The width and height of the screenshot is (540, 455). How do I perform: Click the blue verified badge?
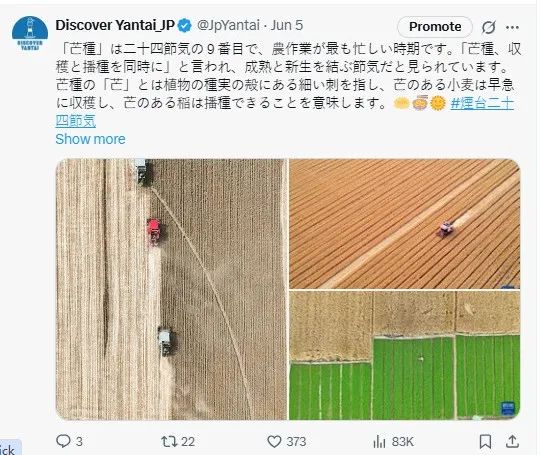(185, 25)
